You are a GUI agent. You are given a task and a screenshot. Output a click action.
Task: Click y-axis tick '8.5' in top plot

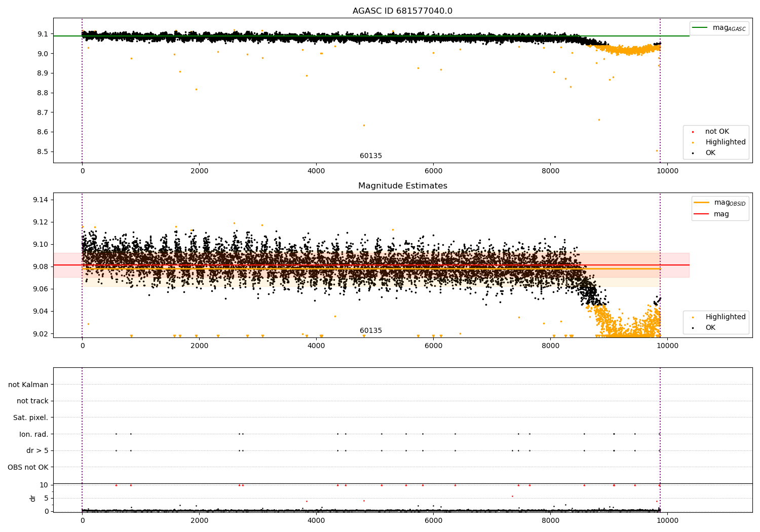(x=43, y=152)
